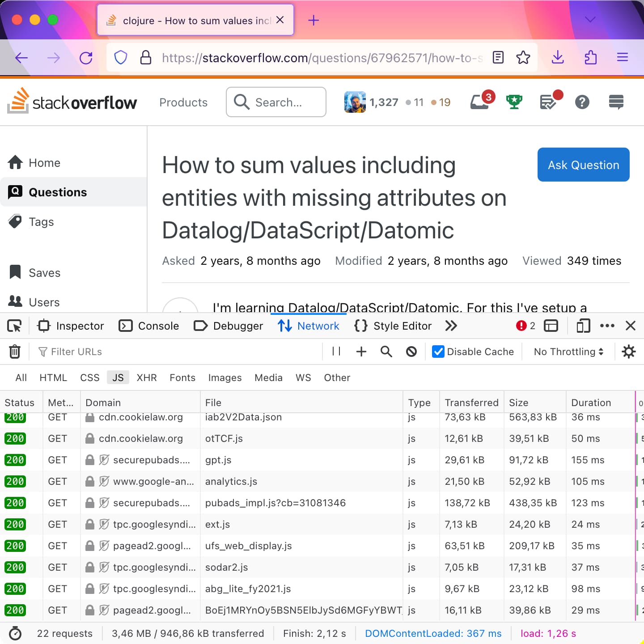Click the Ask Question button
The height and width of the screenshot is (644, 644).
point(583,165)
